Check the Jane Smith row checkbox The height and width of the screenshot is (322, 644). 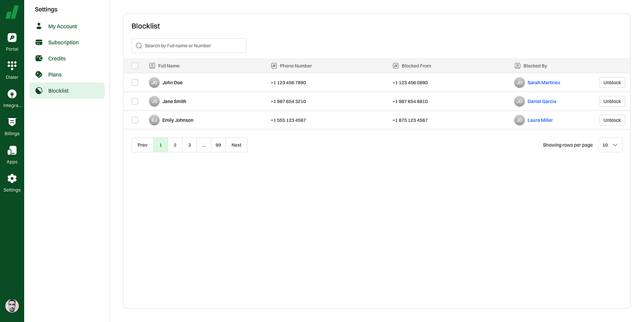coord(135,101)
